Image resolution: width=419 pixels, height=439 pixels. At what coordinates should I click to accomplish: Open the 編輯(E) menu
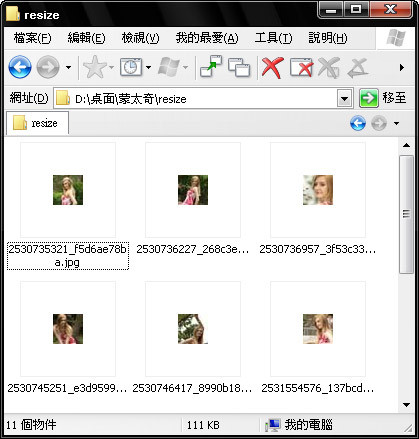[x=86, y=38]
